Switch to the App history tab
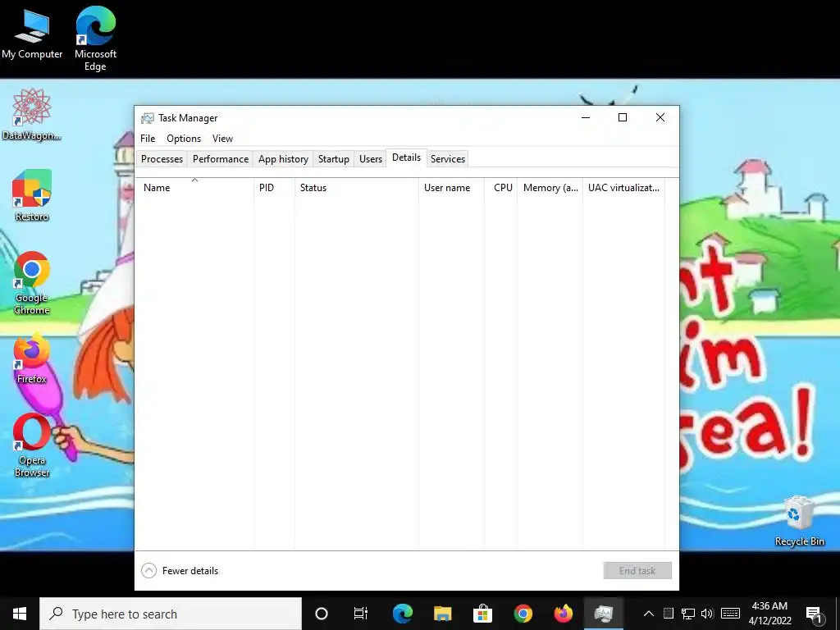This screenshot has width=840, height=630. pyautogui.click(x=283, y=159)
